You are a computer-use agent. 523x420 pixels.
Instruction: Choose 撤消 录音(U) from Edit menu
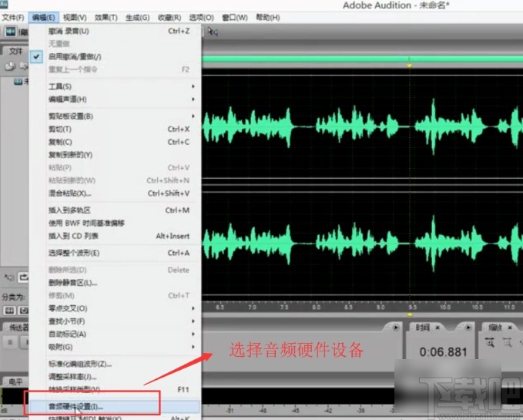(115, 31)
